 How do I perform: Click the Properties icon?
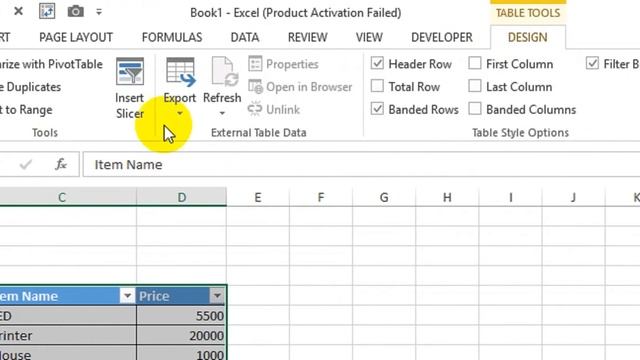click(x=255, y=64)
